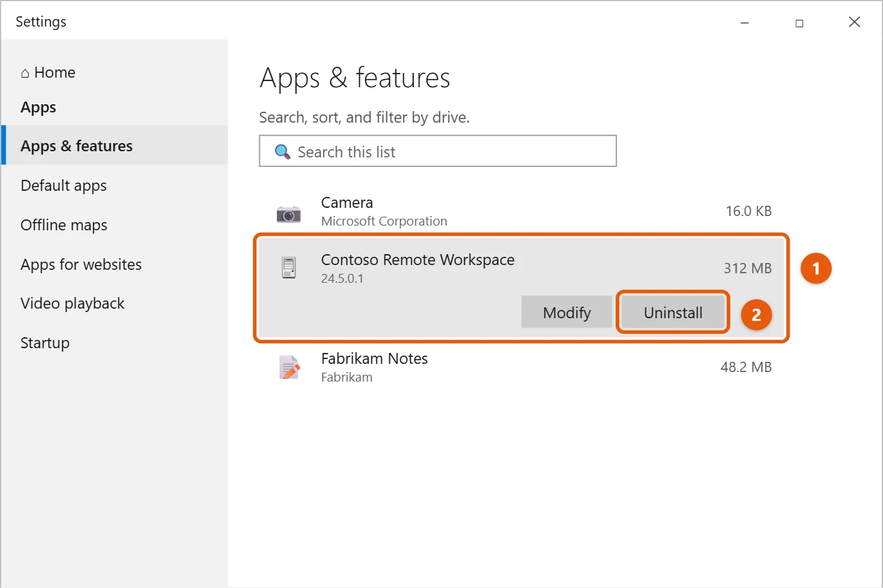Image resolution: width=883 pixels, height=588 pixels.
Task: Click the Camera app icon
Action: pyautogui.click(x=288, y=214)
